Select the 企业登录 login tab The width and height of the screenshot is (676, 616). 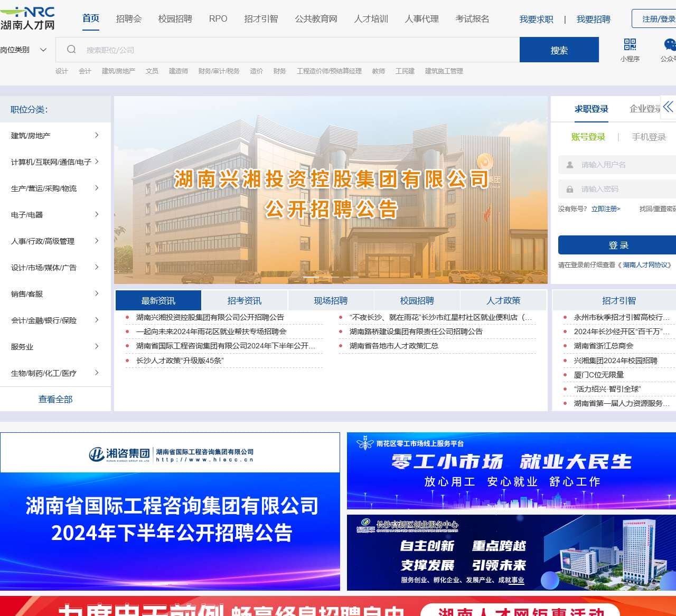pos(645,109)
